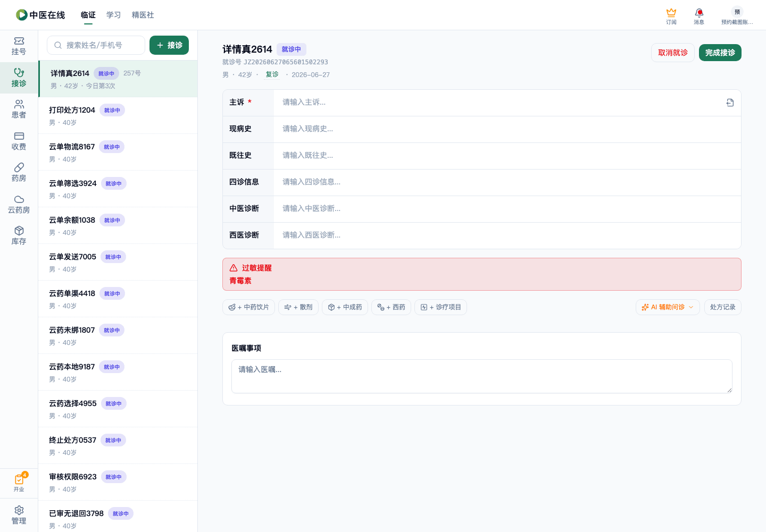Open the 云药房 cloud pharmacy icon

pyautogui.click(x=19, y=204)
